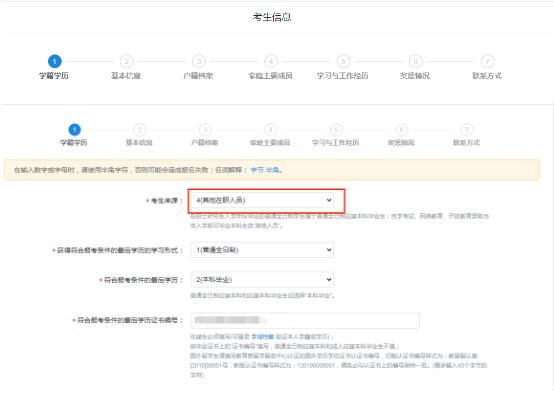This screenshot has width=554, height=399.
Task: Select step 4 circle in the upper step bar
Action: (x=271, y=61)
